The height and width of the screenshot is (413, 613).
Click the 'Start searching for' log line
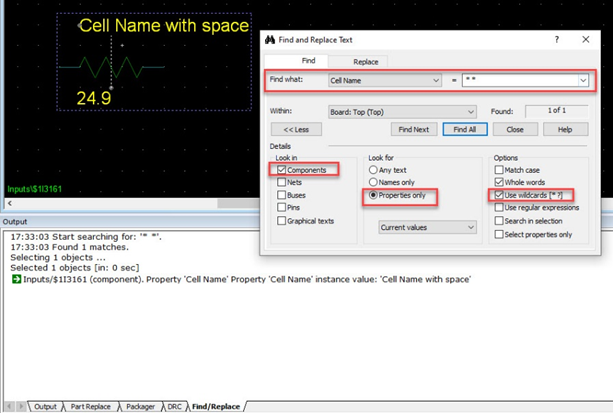pos(86,237)
